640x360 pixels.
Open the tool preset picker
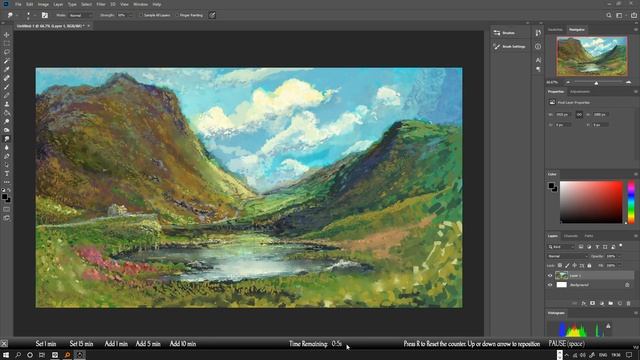point(11,15)
